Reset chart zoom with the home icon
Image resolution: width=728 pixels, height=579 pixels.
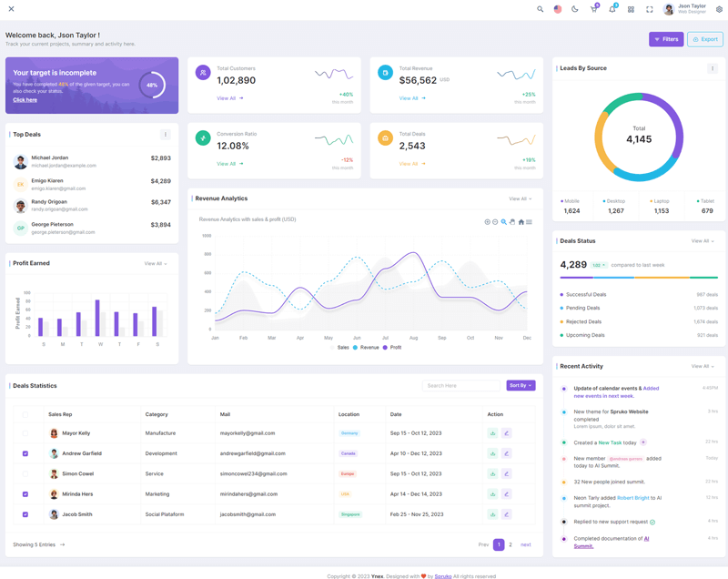point(521,222)
